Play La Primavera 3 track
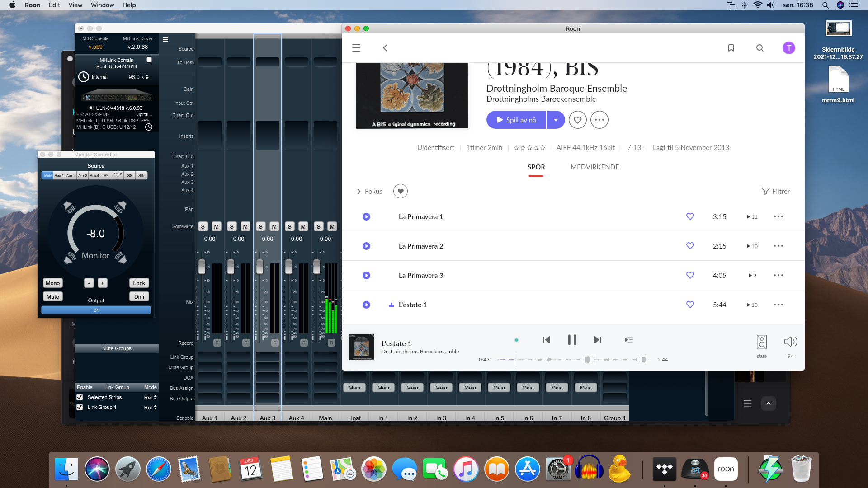 point(367,276)
